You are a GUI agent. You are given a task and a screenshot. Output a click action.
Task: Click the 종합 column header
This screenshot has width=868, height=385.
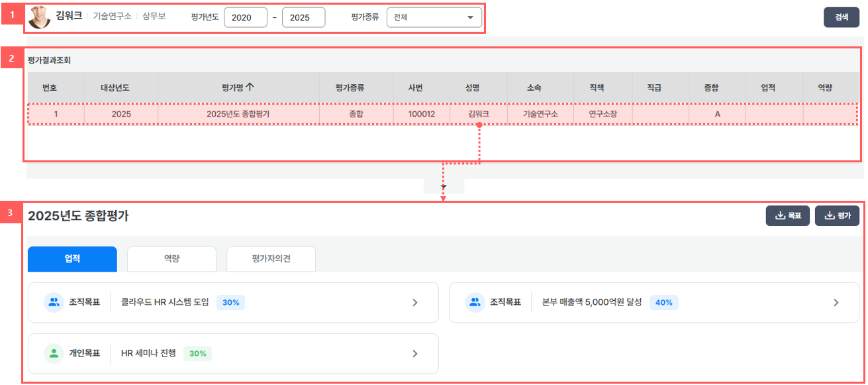pos(717,87)
